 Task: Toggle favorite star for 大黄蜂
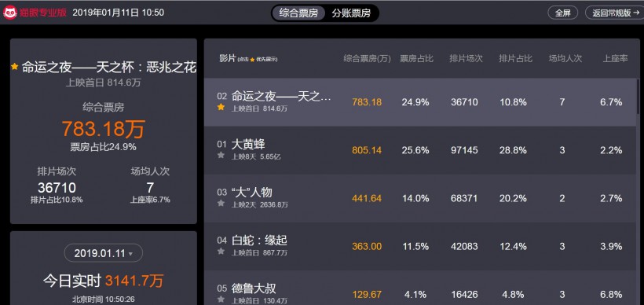tap(221, 155)
